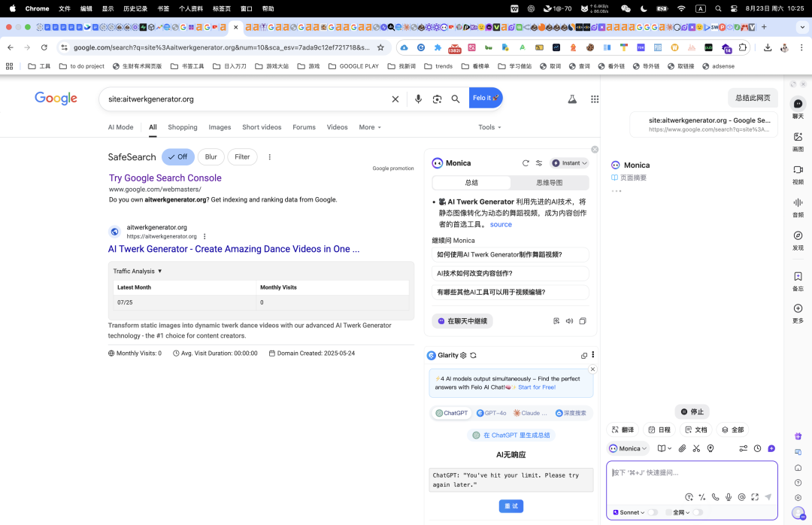Click the scissors screenshot icon in Monica chat

(696, 448)
